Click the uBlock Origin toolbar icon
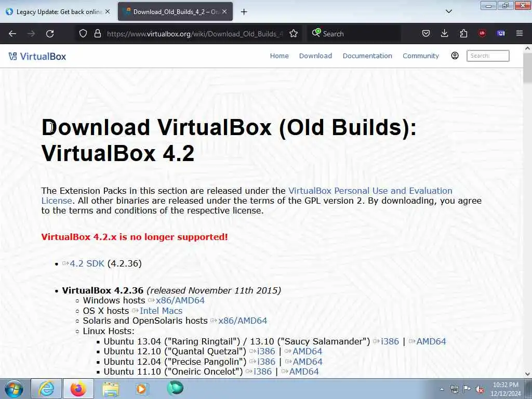Image resolution: width=532 pixels, height=399 pixels. click(482, 33)
